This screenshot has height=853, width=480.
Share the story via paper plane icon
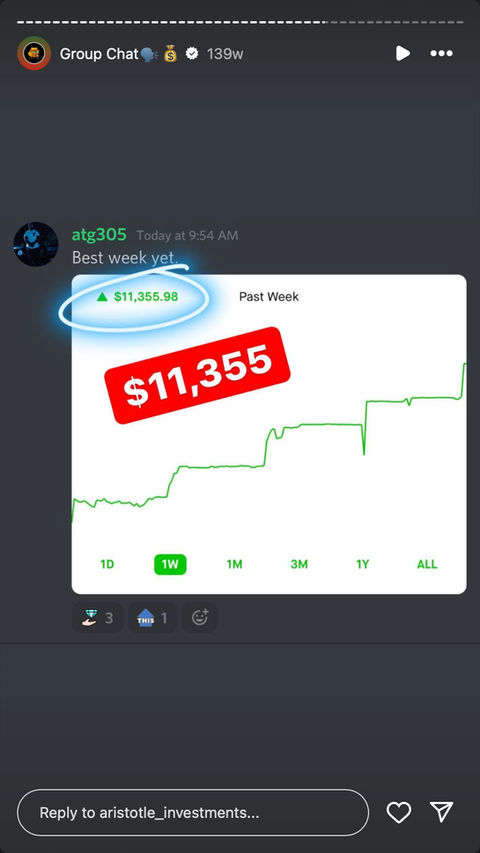(441, 812)
